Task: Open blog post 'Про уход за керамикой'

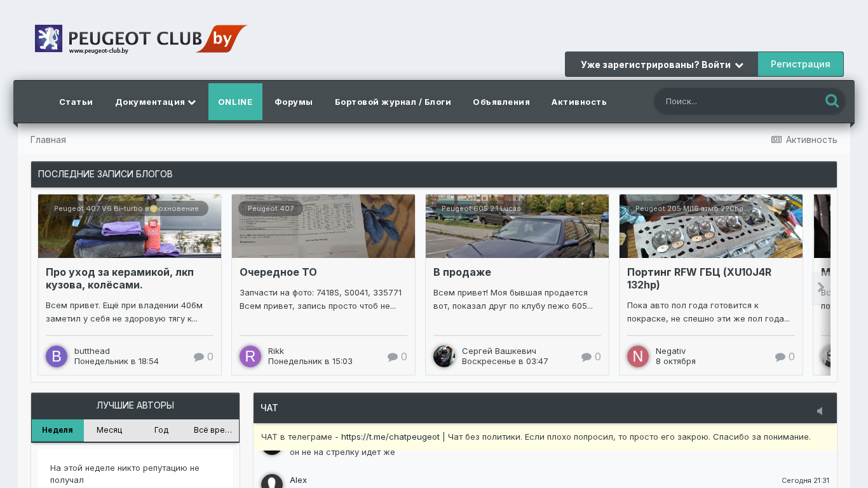Action: [x=120, y=278]
